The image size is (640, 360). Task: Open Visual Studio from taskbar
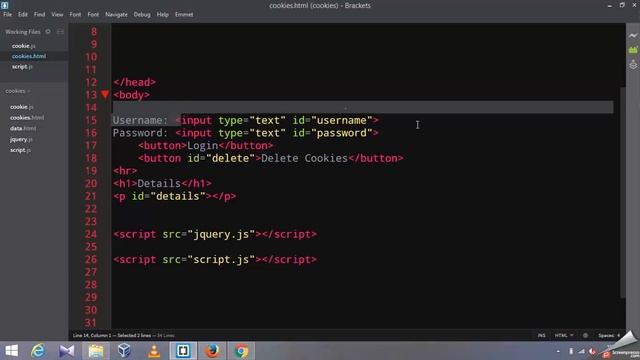pyautogui.click(x=67, y=351)
